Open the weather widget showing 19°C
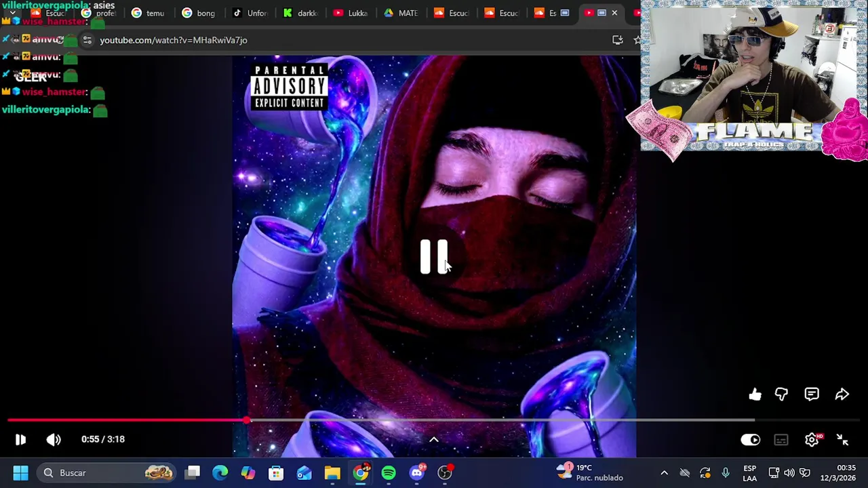The height and width of the screenshot is (488, 868). (x=589, y=472)
